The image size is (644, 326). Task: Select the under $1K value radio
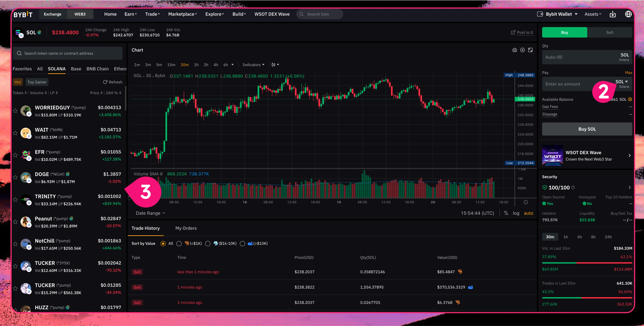[179, 244]
